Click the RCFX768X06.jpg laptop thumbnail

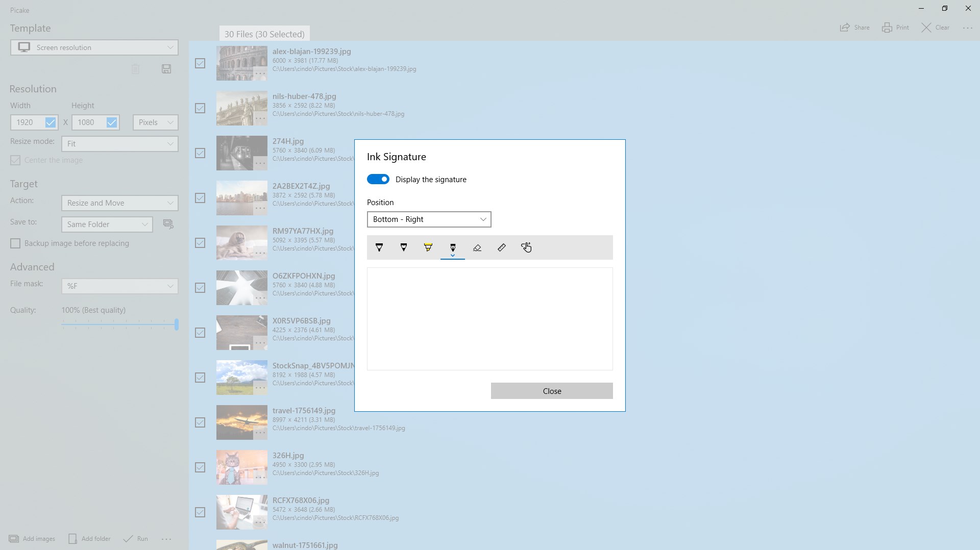coord(241,512)
